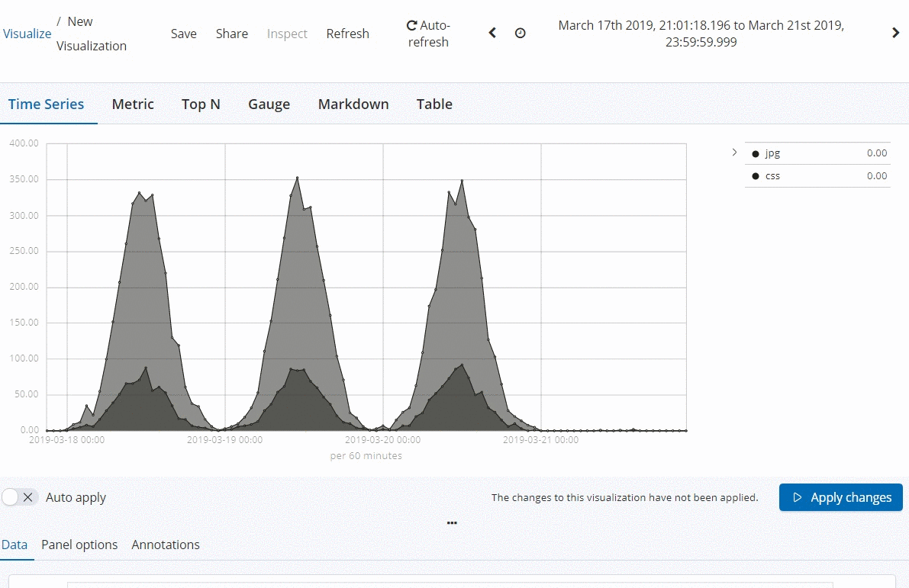
Task: Apply changes to the visualization
Action: (x=840, y=497)
